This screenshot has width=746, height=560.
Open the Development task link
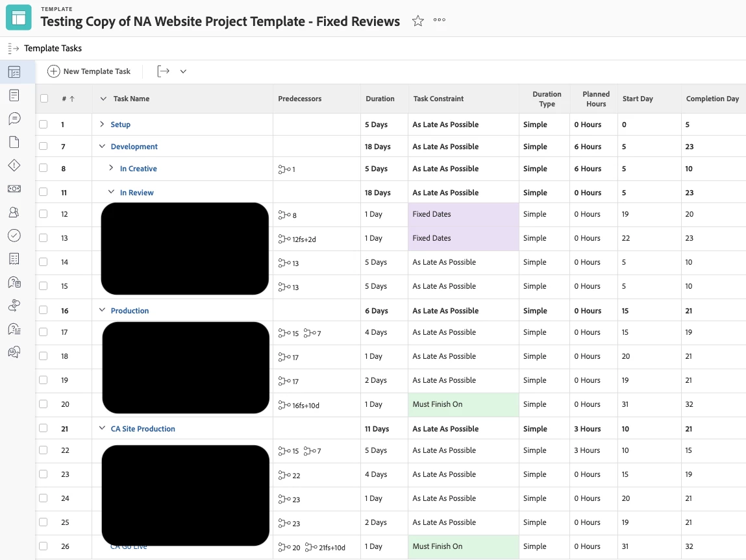point(134,147)
